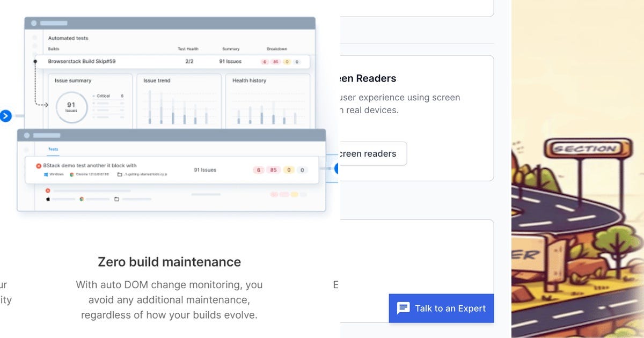Switch to the Tests tab
Image resolution: width=644 pixels, height=338 pixels.
(x=53, y=149)
